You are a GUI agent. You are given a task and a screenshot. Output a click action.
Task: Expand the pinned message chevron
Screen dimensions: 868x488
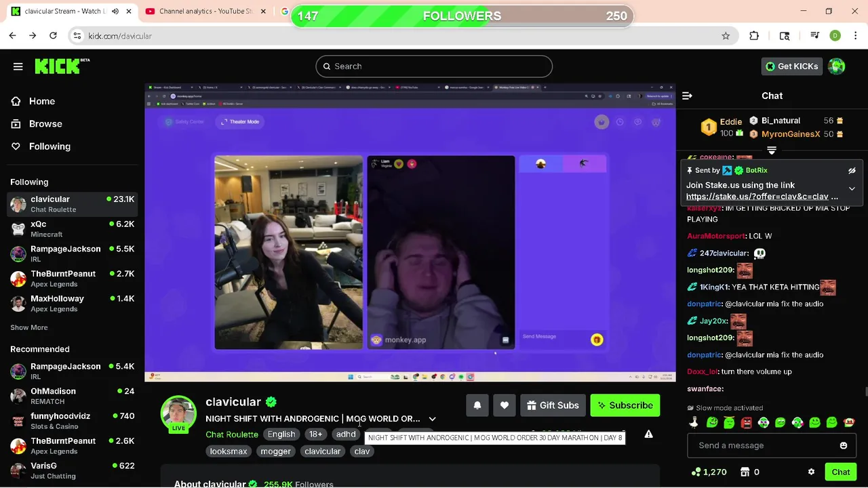tap(852, 189)
